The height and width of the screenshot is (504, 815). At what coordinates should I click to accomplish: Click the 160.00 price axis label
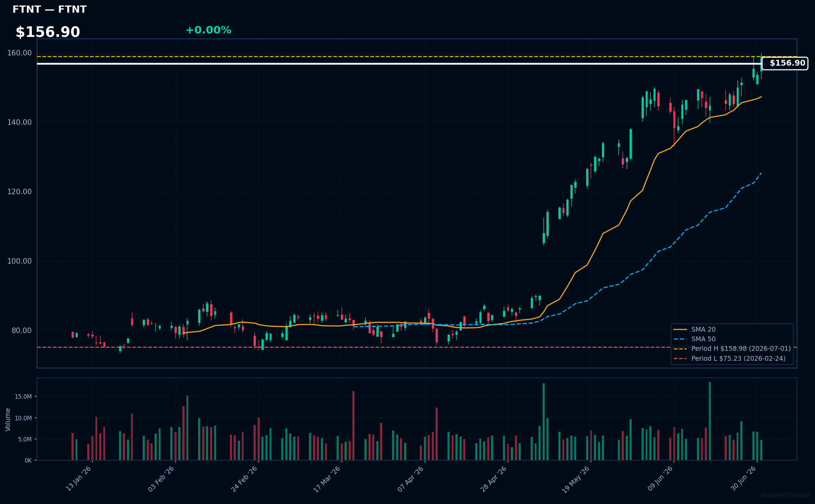coord(20,53)
